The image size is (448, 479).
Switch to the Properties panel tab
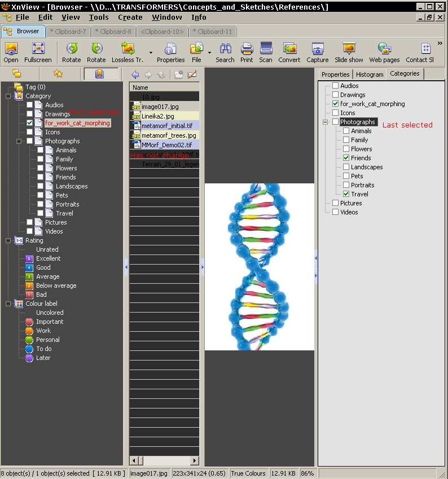coord(335,74)
